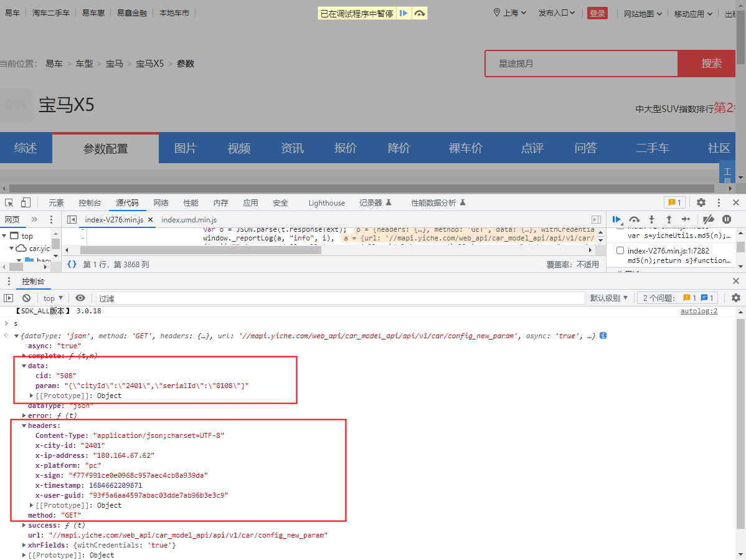This screenshot has height=560, width=746.
Task: Close the console drawer
Action: pos(736,281)
